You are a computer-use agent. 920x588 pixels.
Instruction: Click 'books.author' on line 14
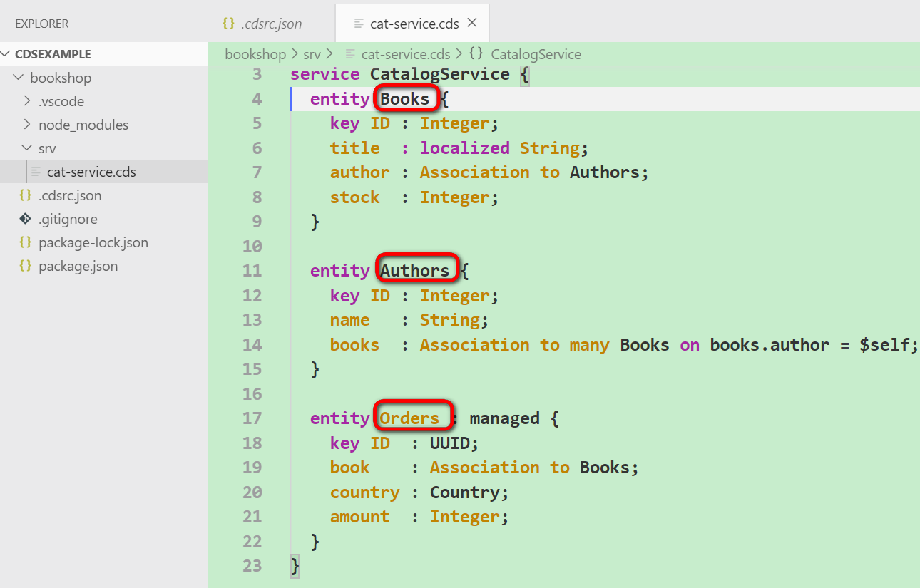click(770, 345)
